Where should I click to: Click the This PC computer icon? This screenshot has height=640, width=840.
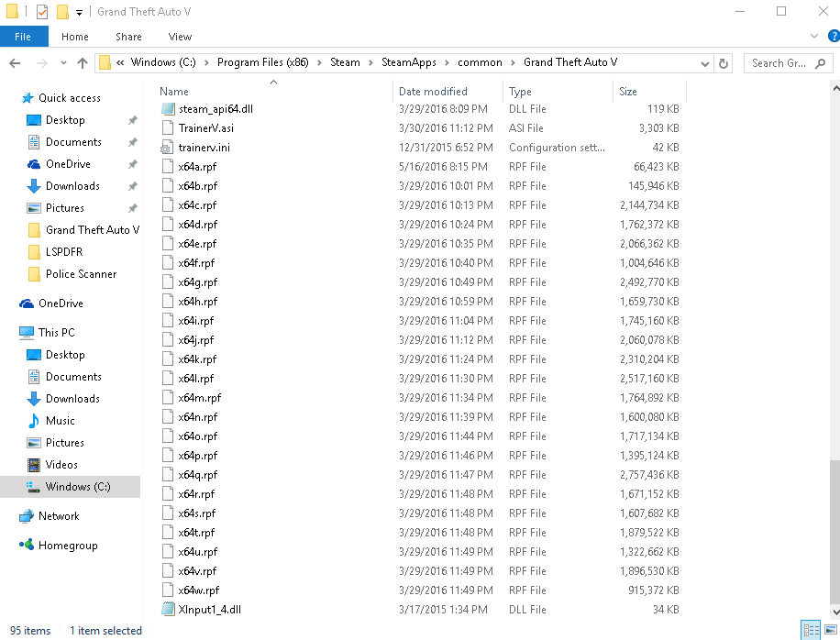coord(27,333)
